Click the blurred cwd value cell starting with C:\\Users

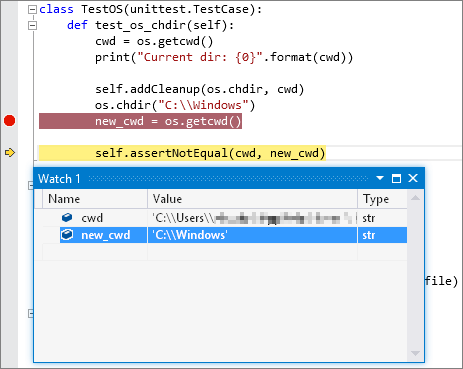coord(252,218)
